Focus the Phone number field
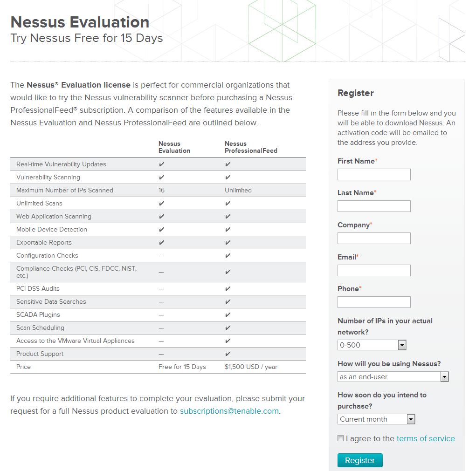Image resolution: width=476 pixels, height=471 pixels. coord(374,302)
